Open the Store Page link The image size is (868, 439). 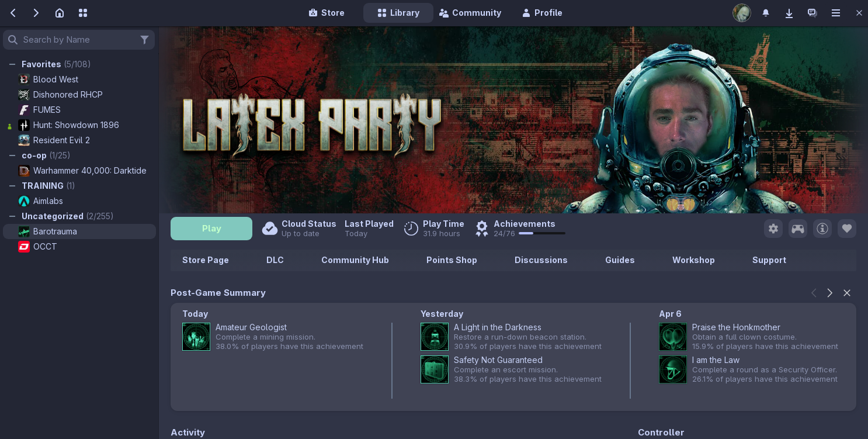tap(206, 260)
